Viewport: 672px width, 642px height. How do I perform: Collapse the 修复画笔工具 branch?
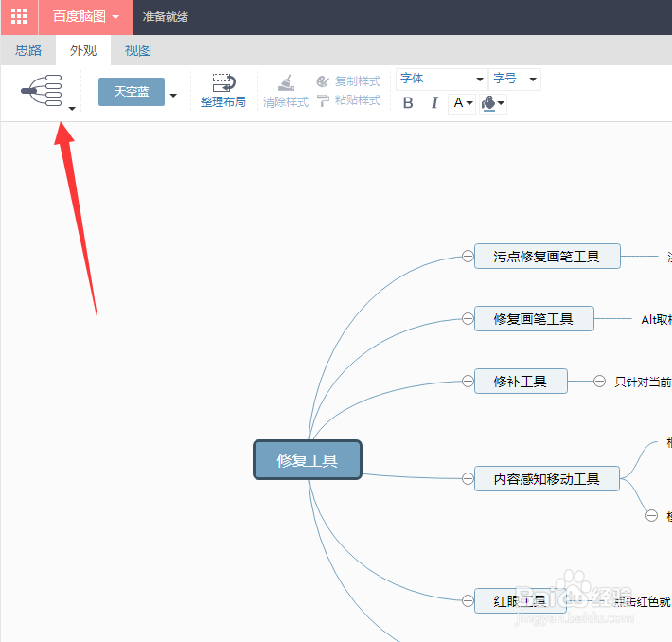click(468, 319)
